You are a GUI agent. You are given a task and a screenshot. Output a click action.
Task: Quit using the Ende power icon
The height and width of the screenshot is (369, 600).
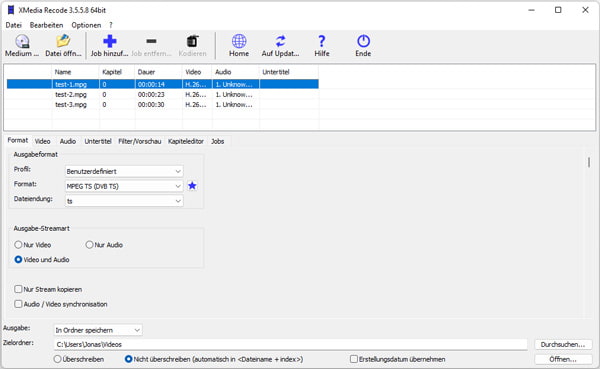(363, 41)
